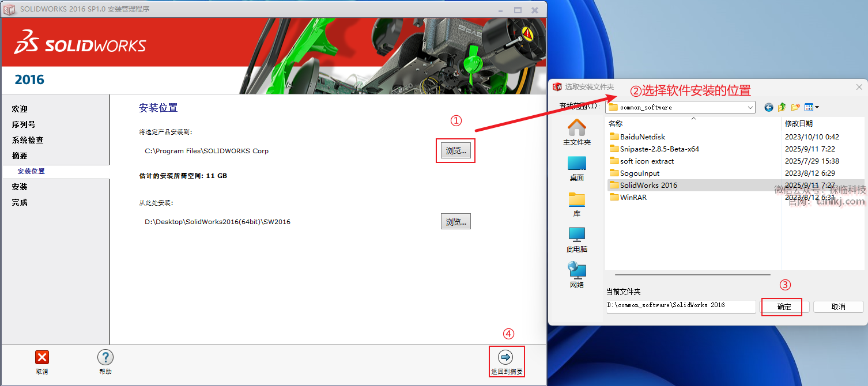Maximize the SOLIDWORKS installer window
Image resolution: width=868 pixels, height=386 pixels.
(518, 10)
